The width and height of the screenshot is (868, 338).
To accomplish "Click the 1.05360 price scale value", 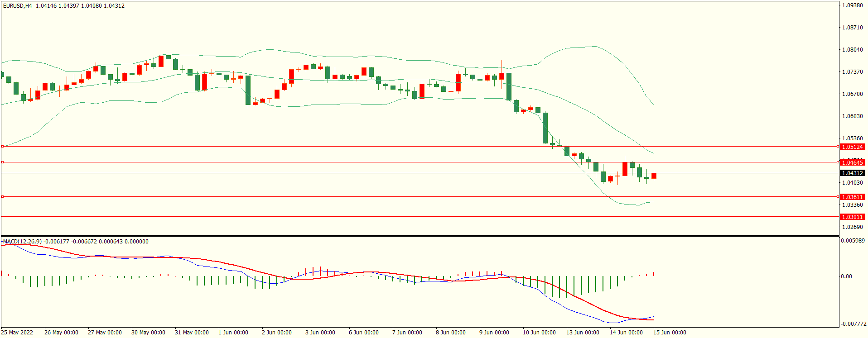I will [852, 138].
